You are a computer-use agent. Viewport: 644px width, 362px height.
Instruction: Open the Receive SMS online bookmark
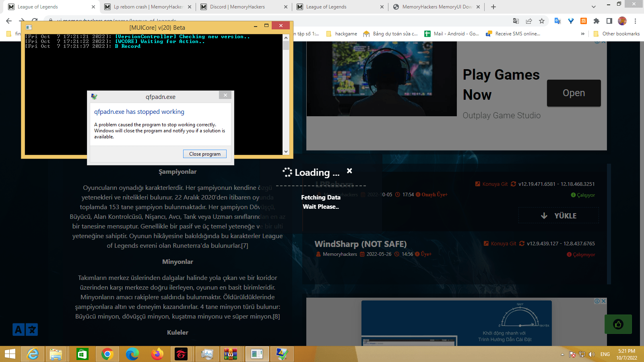click(513, 34)
